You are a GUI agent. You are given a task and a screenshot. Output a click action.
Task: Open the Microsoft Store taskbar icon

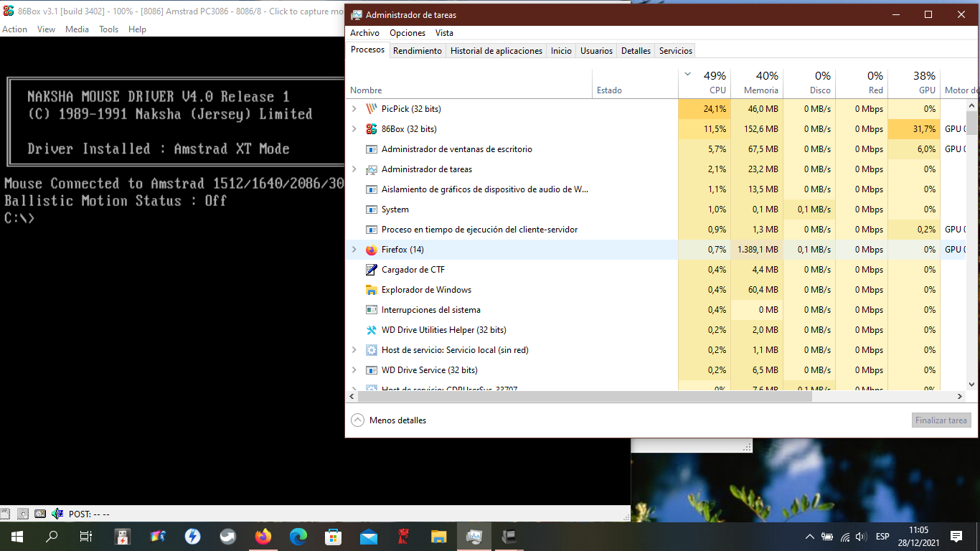(x=333, y=536)
